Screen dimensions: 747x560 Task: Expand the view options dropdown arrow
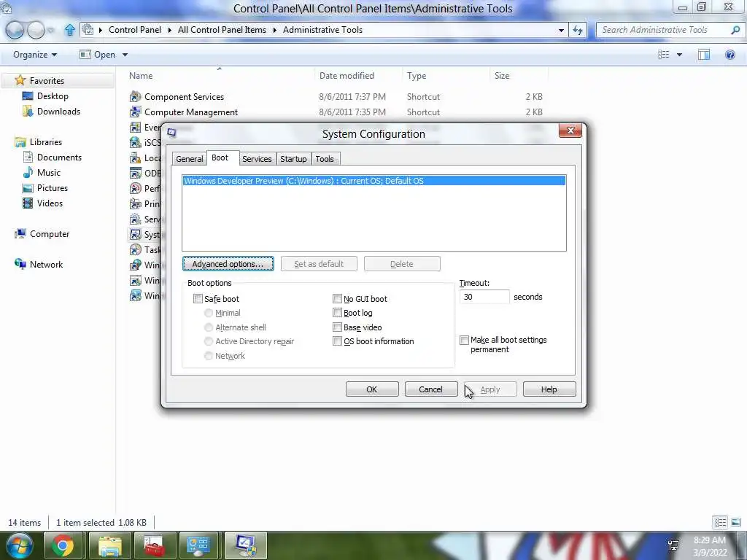[x=679, y=55]
